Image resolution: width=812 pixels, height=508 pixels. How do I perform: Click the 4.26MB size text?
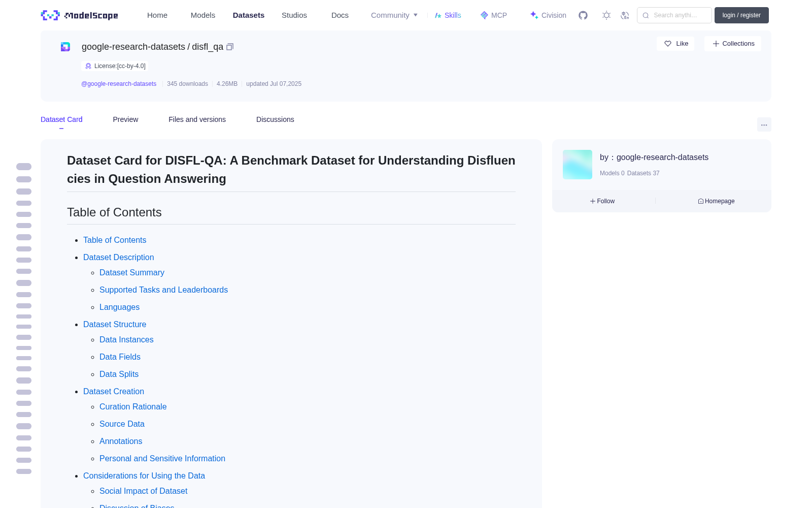tap(227, 84)
